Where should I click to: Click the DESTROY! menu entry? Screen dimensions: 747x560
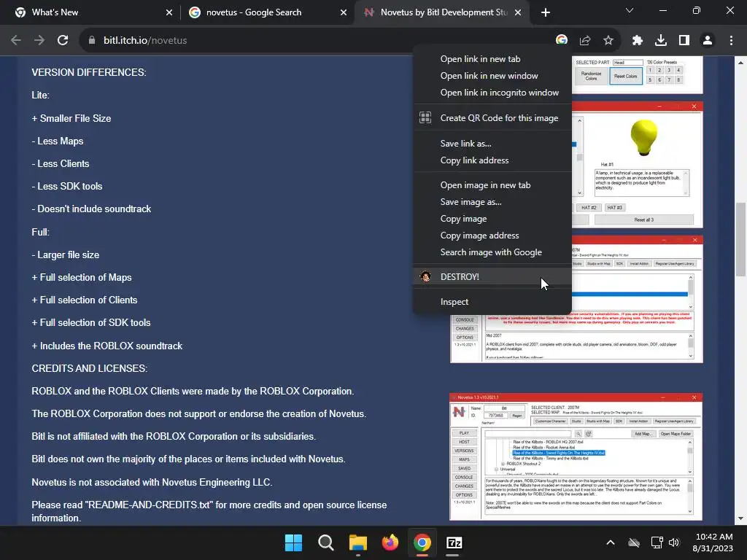click(492, 276)
